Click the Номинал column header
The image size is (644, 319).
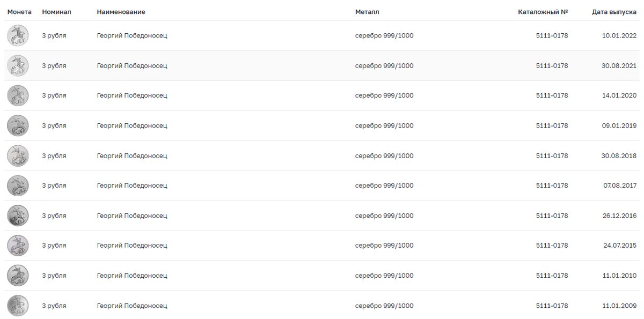56,12
